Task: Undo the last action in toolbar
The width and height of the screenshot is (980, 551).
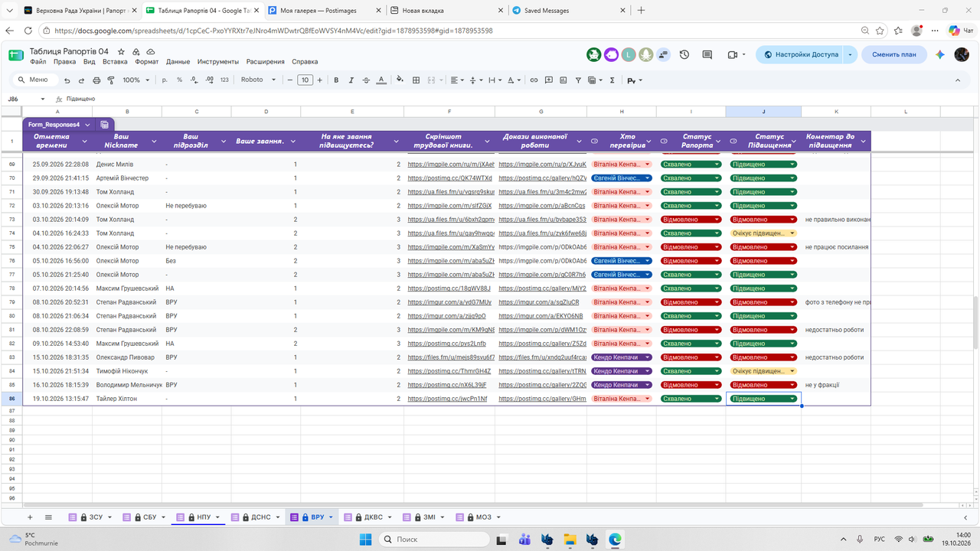Action: tap(67, 80)
